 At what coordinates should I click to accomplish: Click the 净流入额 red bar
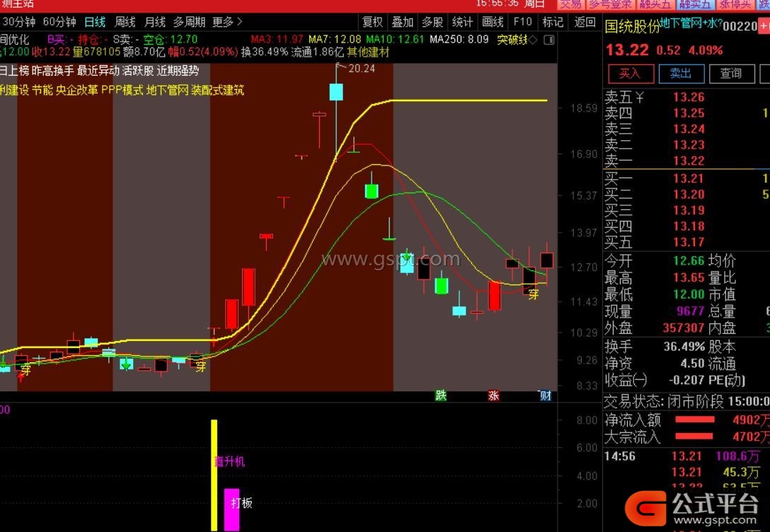694,420
